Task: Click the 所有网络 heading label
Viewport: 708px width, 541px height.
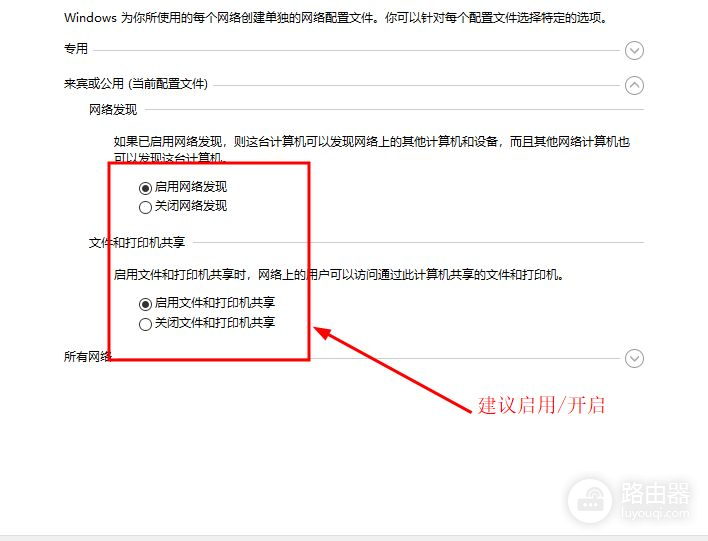Action: (88, 356)
